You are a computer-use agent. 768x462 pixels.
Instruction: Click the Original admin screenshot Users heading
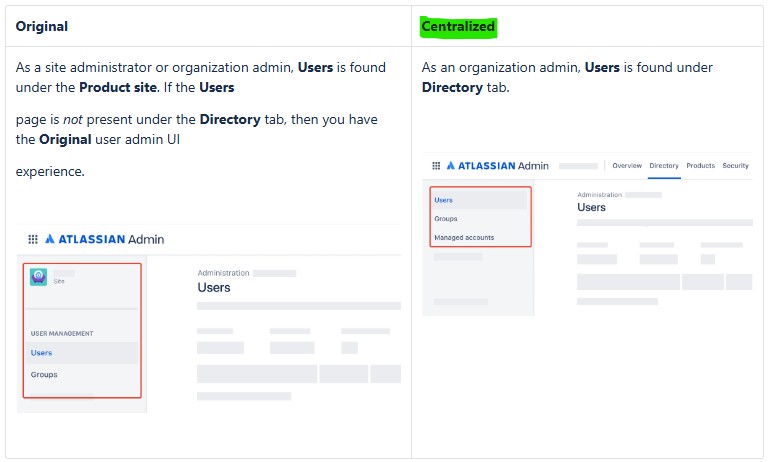(x=214, y=288)
